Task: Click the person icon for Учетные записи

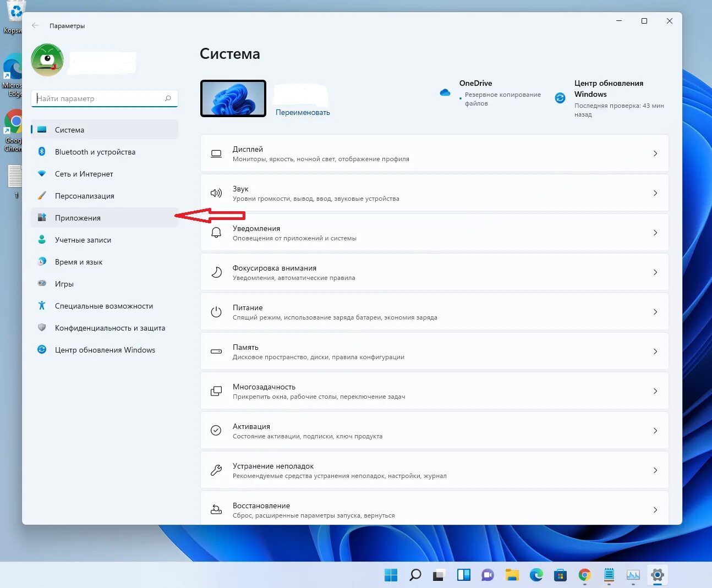Action: 42,240
